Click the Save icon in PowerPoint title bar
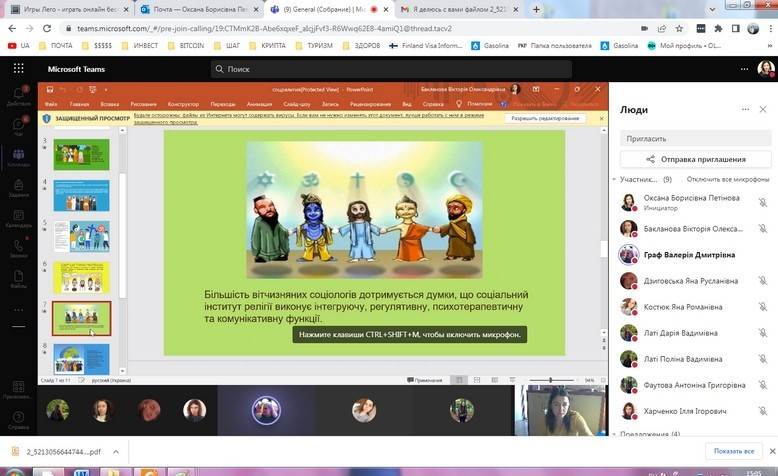 pyautogui.click(x=50, y=89)
